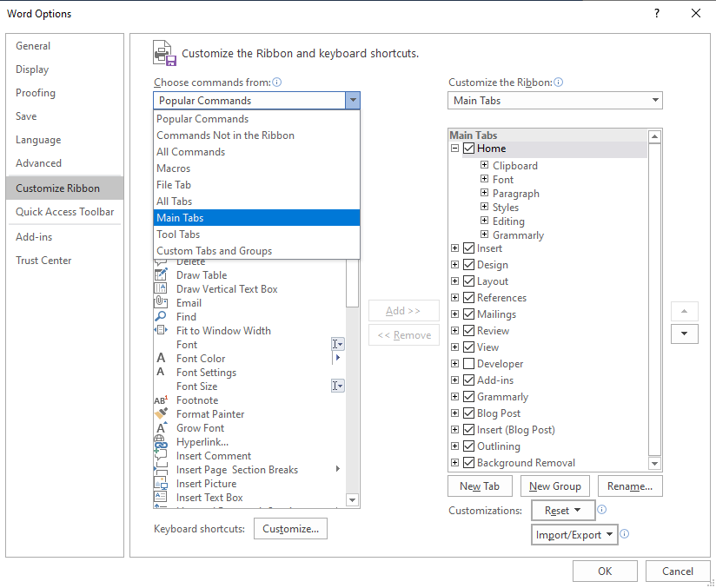
Task: Click info icon next to Reset button
Action: pyautogui.click(x=602, y=510)
